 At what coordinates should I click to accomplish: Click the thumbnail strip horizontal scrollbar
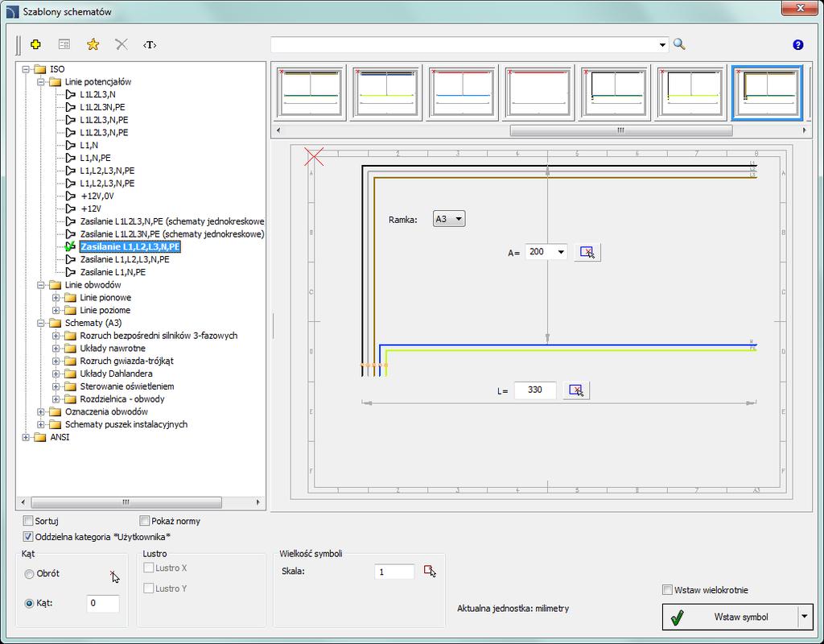click(621, 130)
